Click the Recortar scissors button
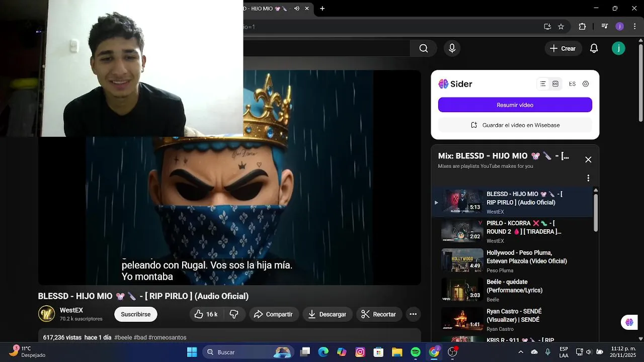Screen dimensions: 644x362 click(x=379, y=314)
